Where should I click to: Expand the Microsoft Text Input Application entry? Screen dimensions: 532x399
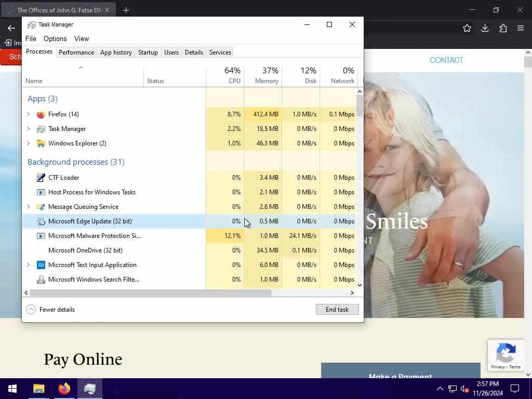pyautogui.click(x=29, y=265)
